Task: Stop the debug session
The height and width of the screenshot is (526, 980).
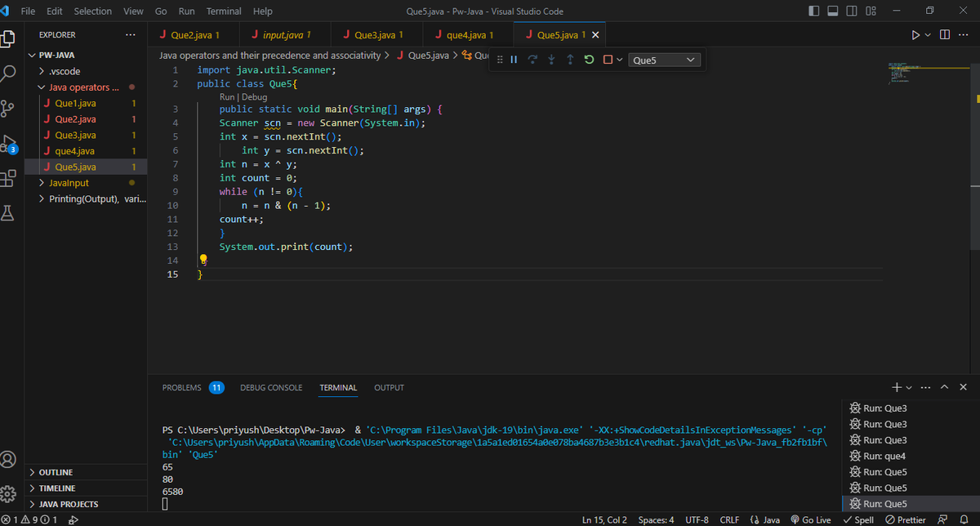Action: coord(608,60)
